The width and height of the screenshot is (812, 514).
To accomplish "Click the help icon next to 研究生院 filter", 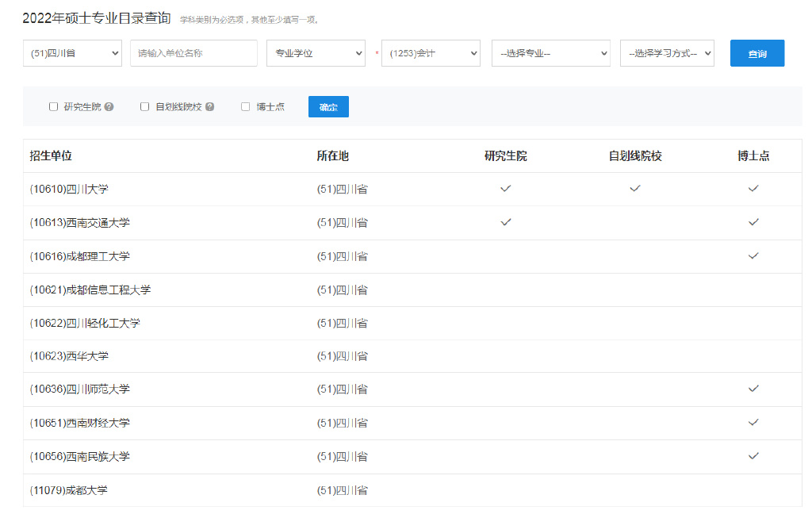I will 109,106.
